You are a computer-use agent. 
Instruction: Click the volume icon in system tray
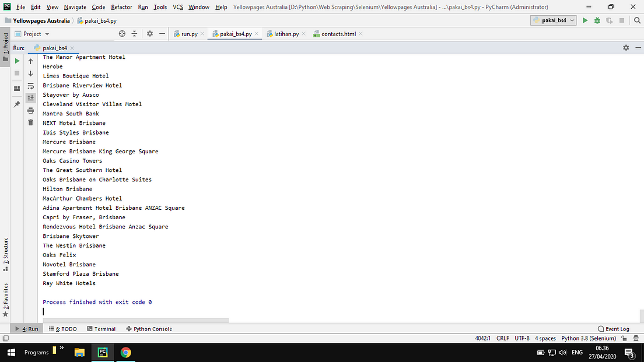click(x=563, y=352)
